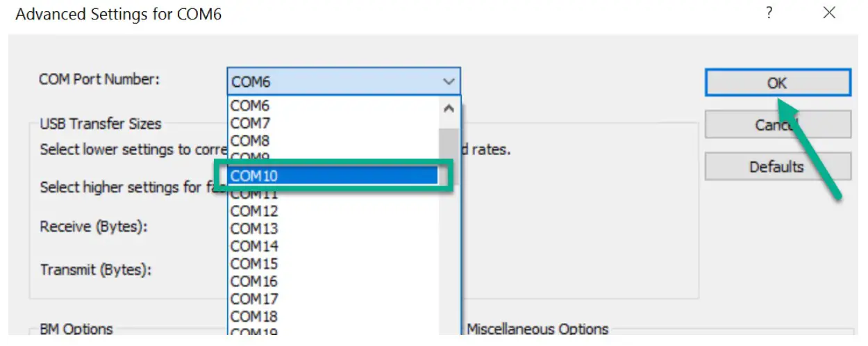This screenshot has height=346, width=868.
Task: Click the COM6 combo box field
Action: coord(333,82)
